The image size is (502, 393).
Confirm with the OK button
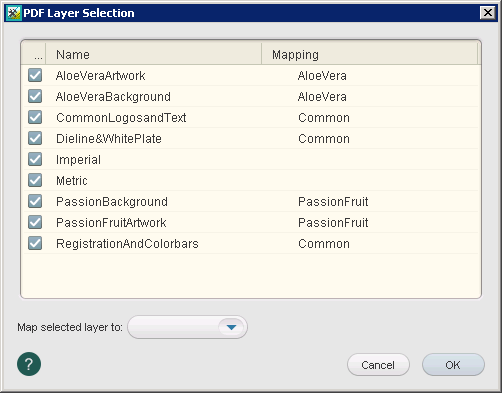click(453, 365)
